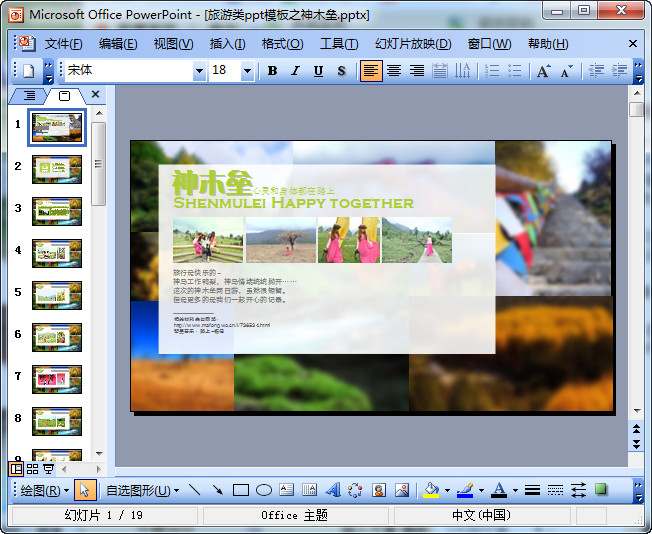The height and width of the screenshot is (534, 652).
Task: Expand standard toolbar options
Action: click(x=48, y=71)
